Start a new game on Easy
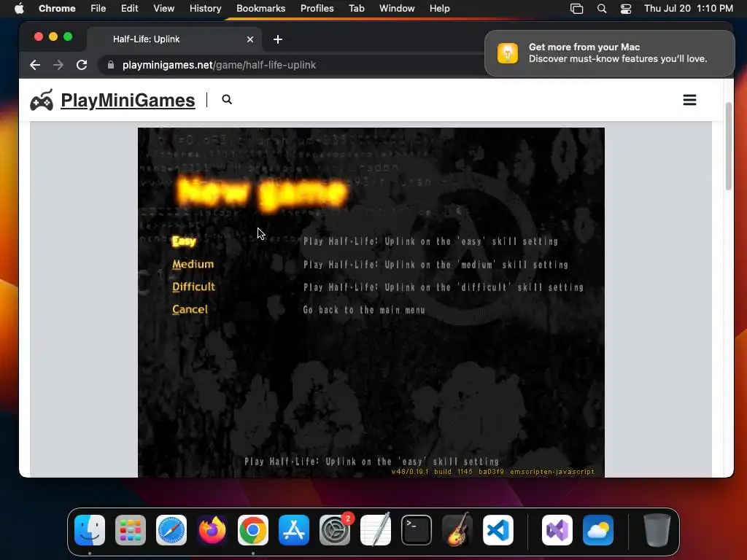Image resolution: width=747 pixels, height=560 pixels. point(184,241)
